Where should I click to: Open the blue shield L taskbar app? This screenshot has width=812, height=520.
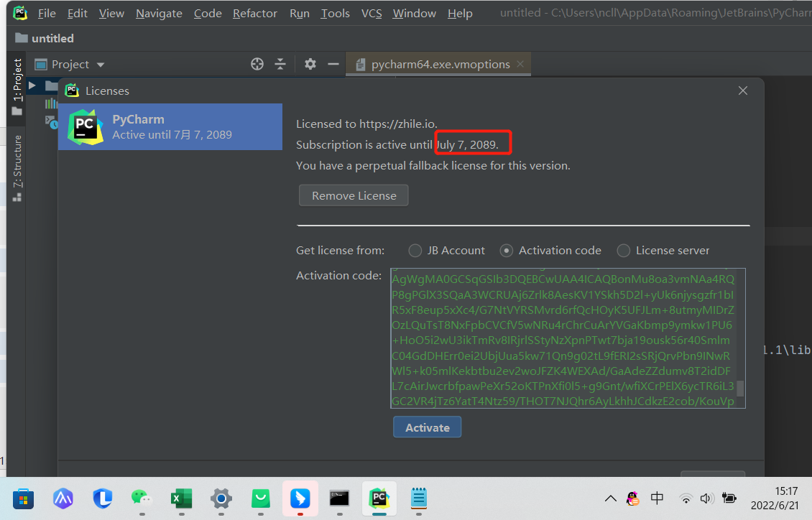(103, 498)
